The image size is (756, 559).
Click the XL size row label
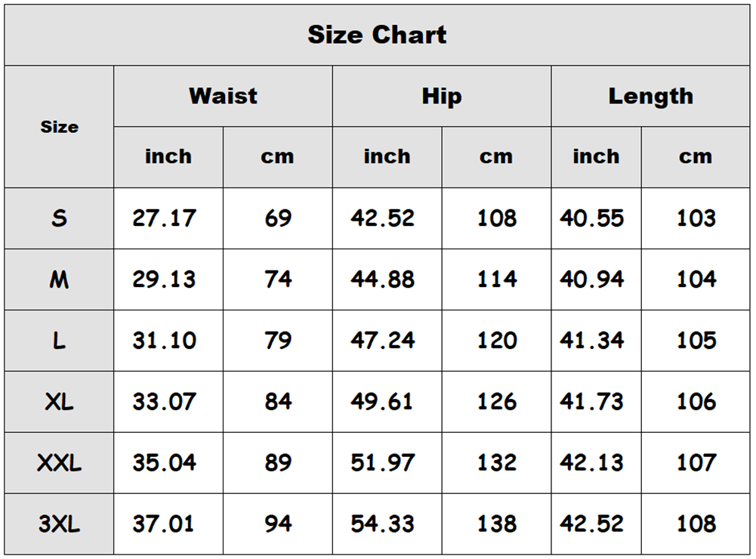[x=60, y=401]
